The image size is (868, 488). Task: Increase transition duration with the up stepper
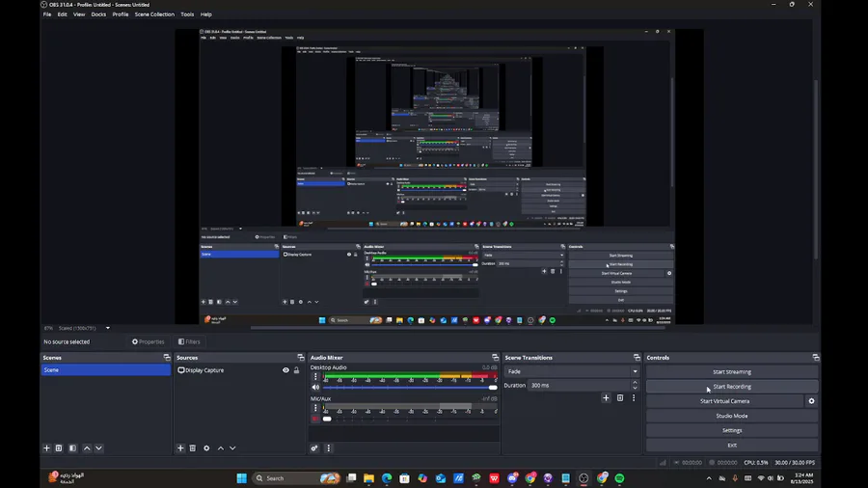click(635, 382)
